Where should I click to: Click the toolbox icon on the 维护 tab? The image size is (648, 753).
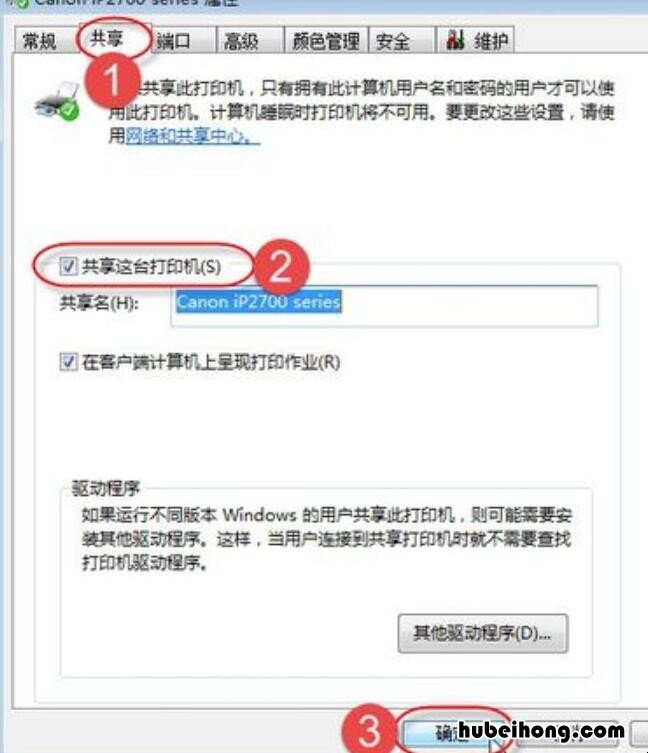tap(455, 40)
